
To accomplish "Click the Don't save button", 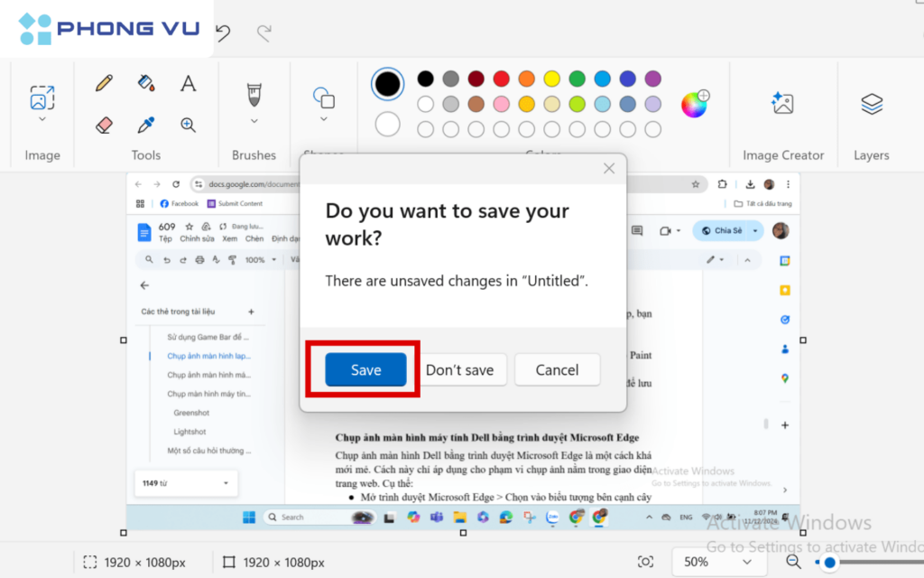I will click(459, 369).
